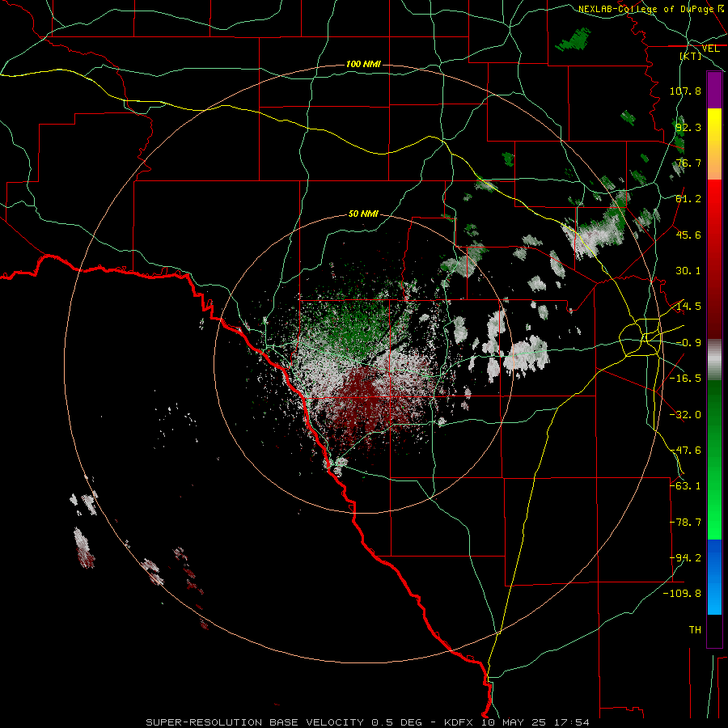Click the "[KT]" units label

[691, 56]
